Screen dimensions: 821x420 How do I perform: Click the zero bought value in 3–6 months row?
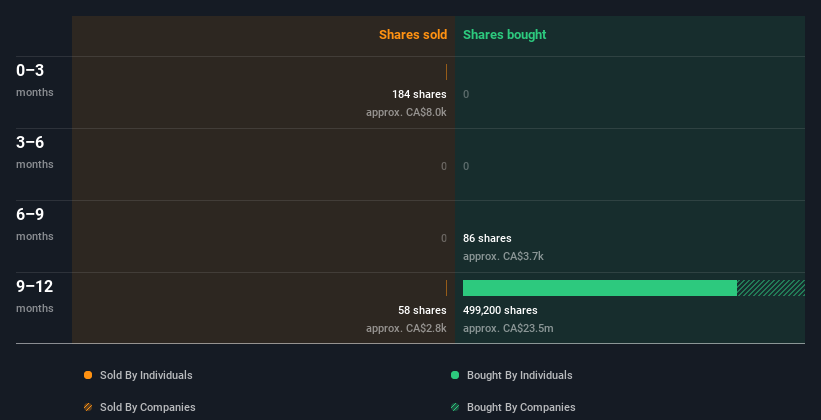[x=466, y=166]
